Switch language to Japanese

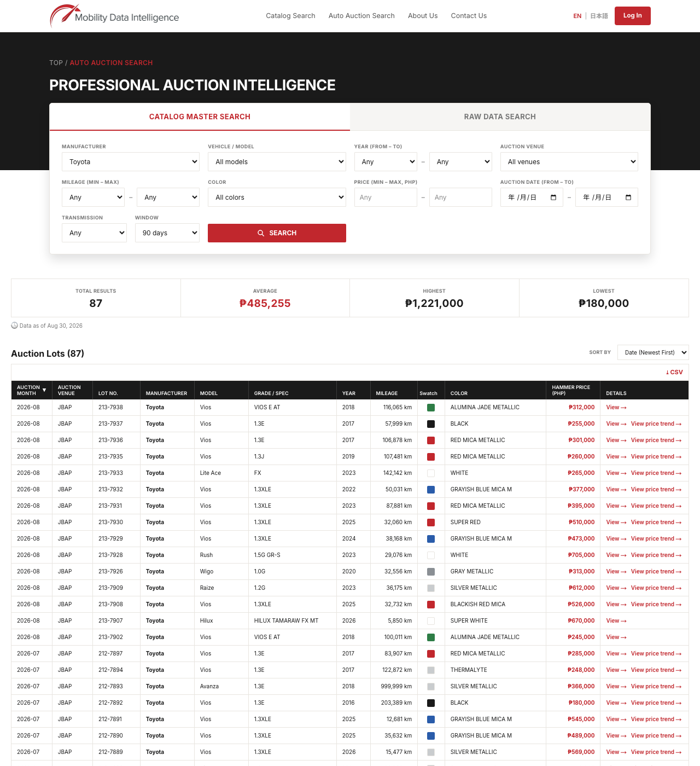(599, 16)
